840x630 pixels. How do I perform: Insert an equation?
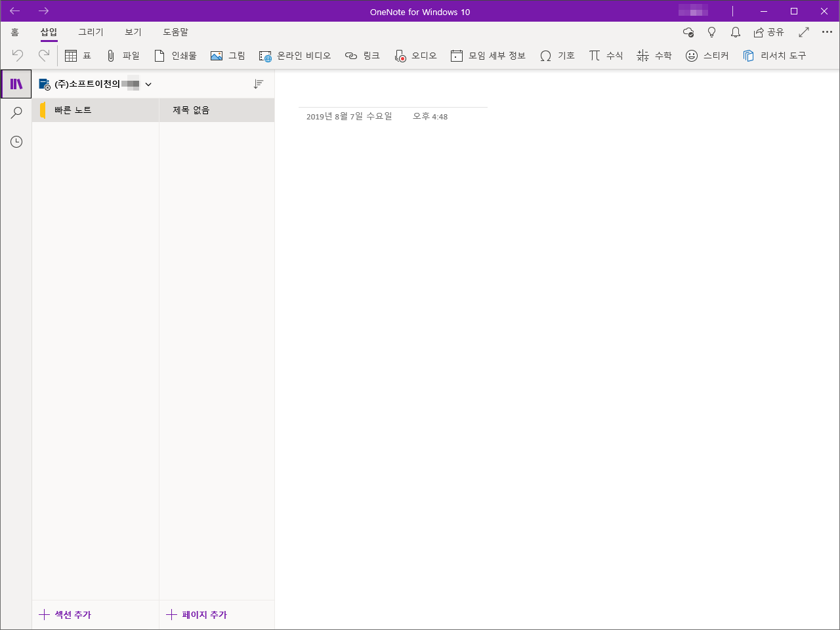click(606, 55)
